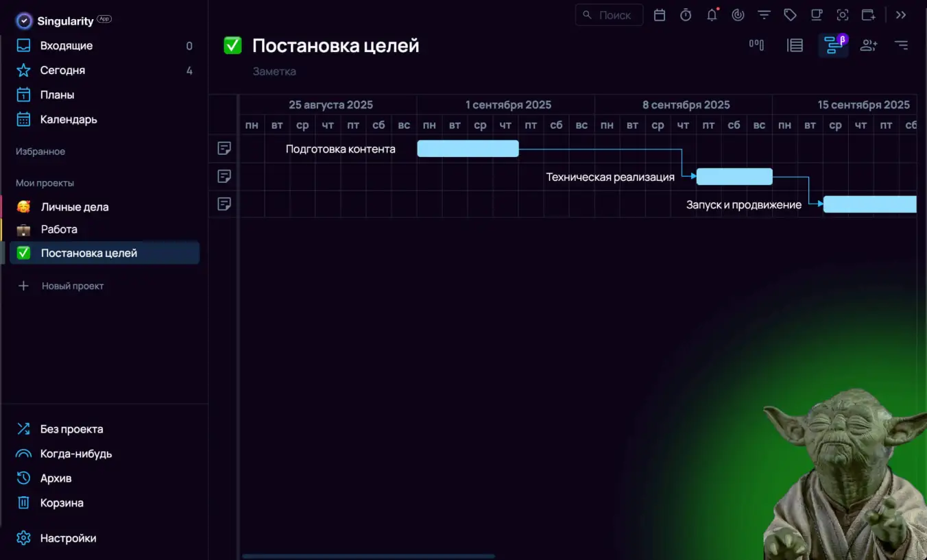Click the 8 сентября 2025 week header
Image resolution: width=927 pixels, height=560 pixels.
(x=686, y=105)
